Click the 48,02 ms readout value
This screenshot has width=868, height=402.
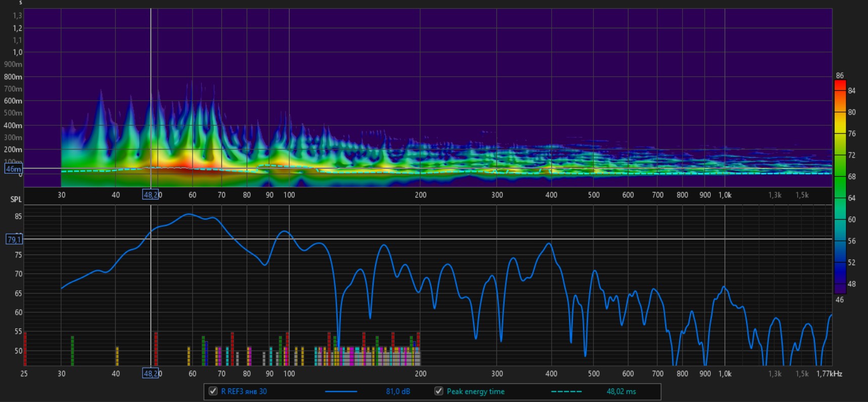pyautogui.click(x=621, y=391)
